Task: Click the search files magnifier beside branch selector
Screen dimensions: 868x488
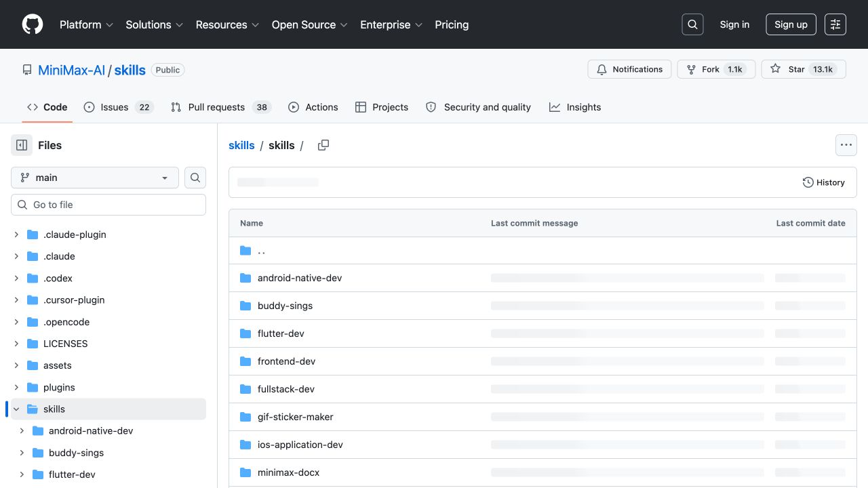Action: click(x=195, y=178)
